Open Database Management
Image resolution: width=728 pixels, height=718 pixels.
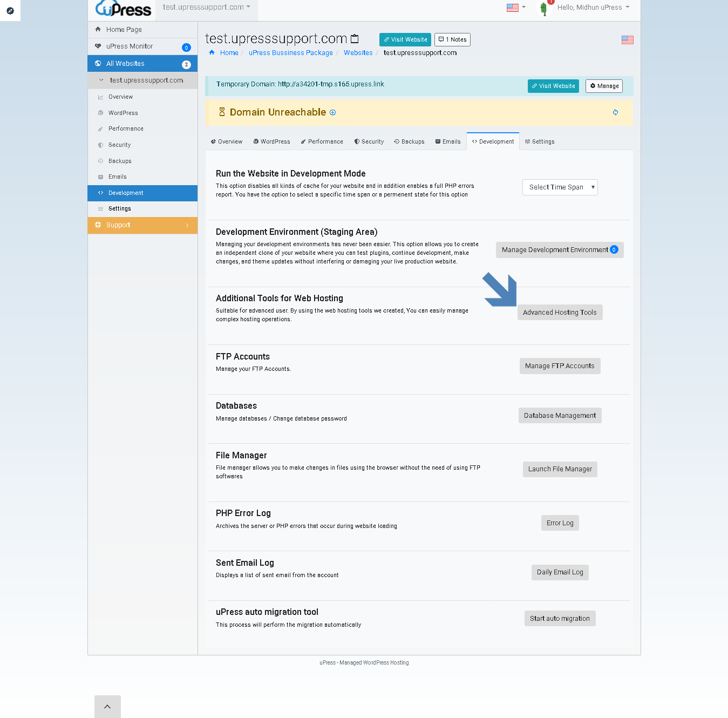pos(560,416)
